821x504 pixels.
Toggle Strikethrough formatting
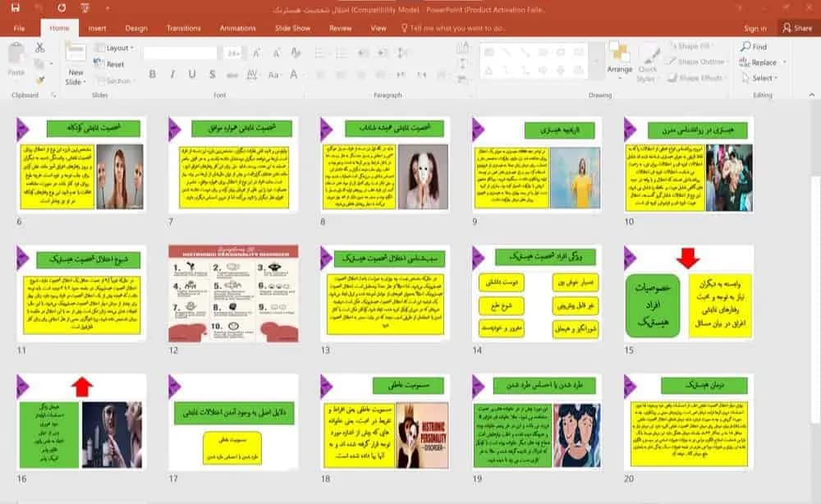click(232, 75)
